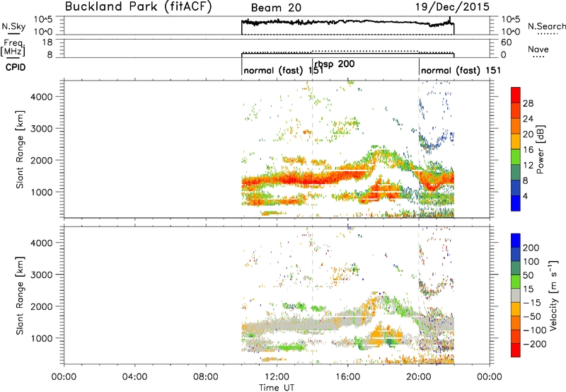566x392 pixels.
Task: Click the "12" power colorbar label
Action: 528,166
